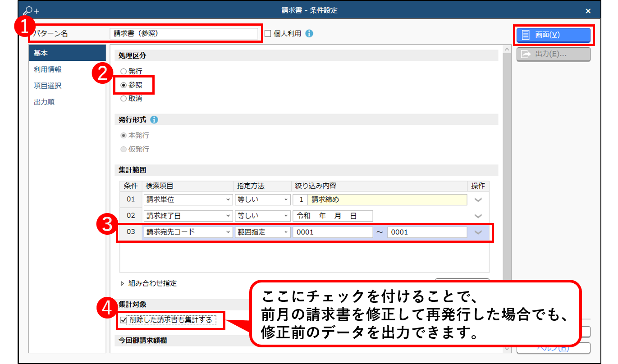The image size is (618, 364).
Task: Enable the 個人利用 checkbox
Action: point(268,33)
